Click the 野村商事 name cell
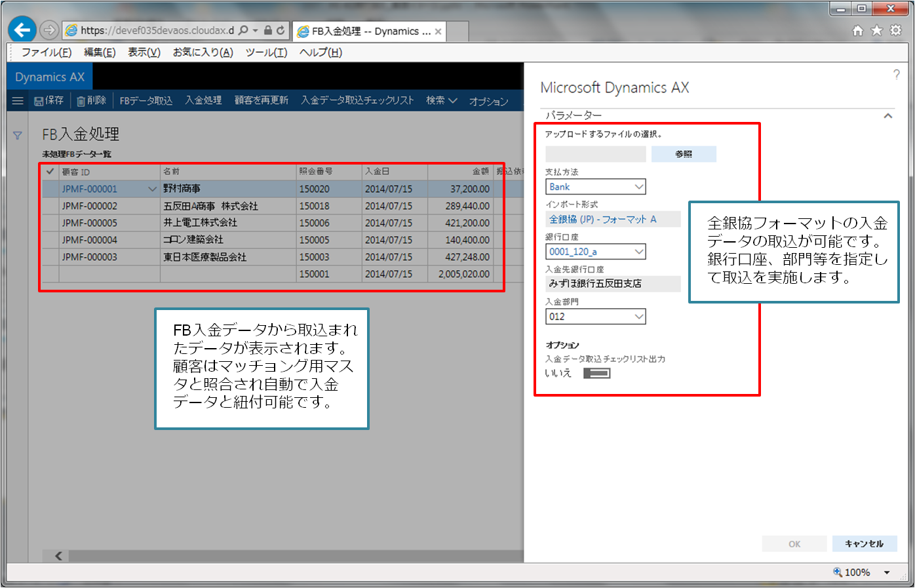 pos(228,189)
